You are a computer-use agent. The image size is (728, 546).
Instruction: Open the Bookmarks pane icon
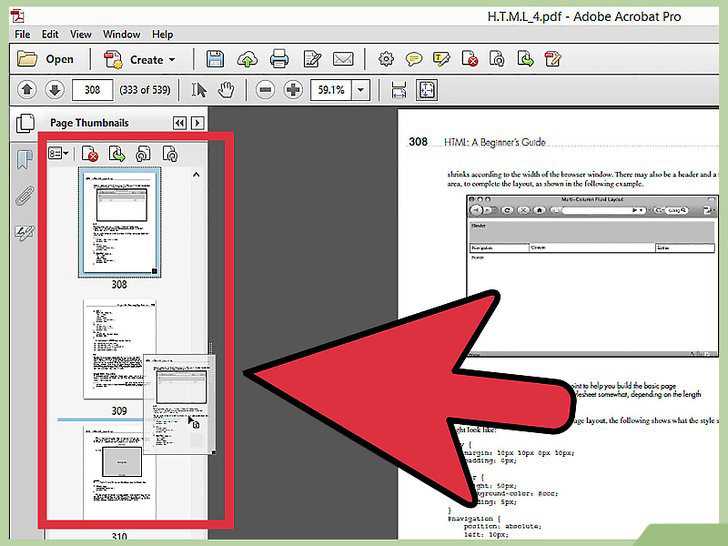pos(25,159)
